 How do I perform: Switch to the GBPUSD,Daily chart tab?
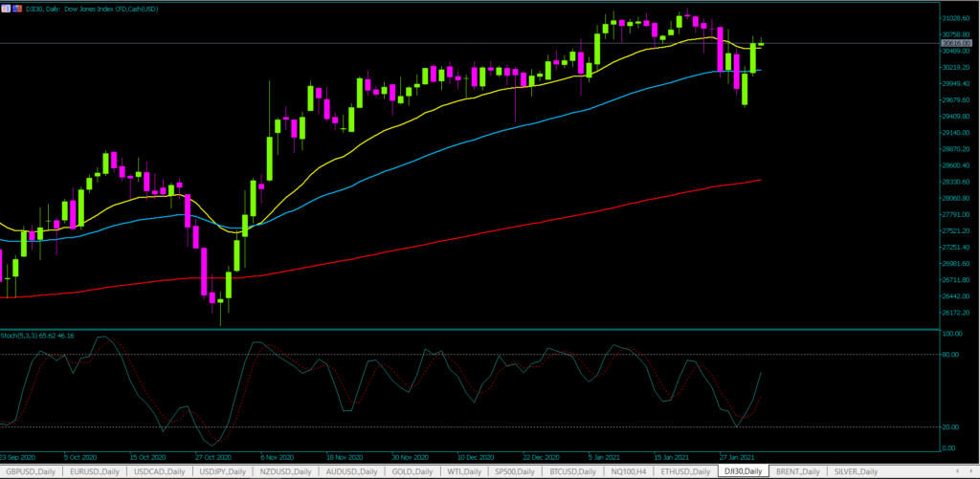pos(31,471)
